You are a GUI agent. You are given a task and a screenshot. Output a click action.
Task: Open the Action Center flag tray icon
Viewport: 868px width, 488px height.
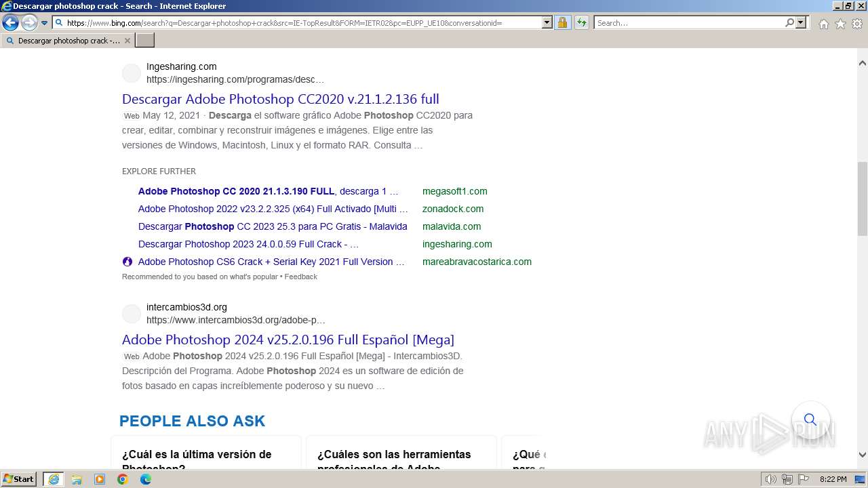(x=804, y=479)
